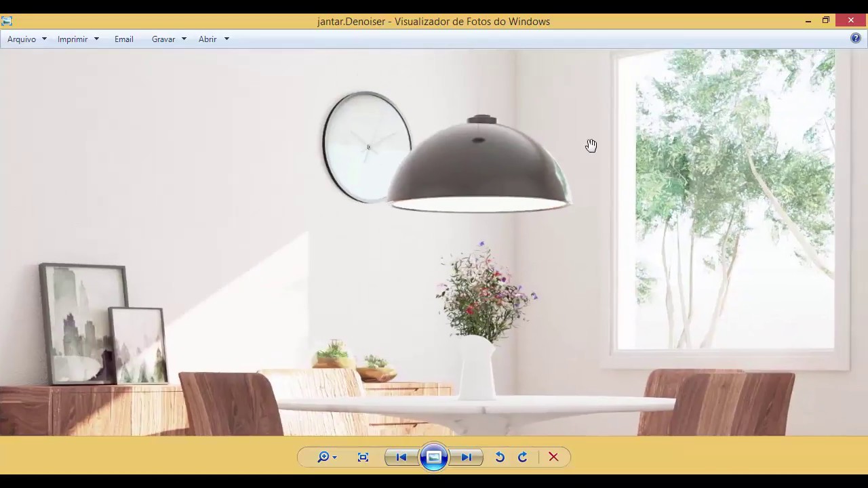Expand the Abrir dropdown arrow
This screenshot has width=868, height=488.
coord(226,39)
